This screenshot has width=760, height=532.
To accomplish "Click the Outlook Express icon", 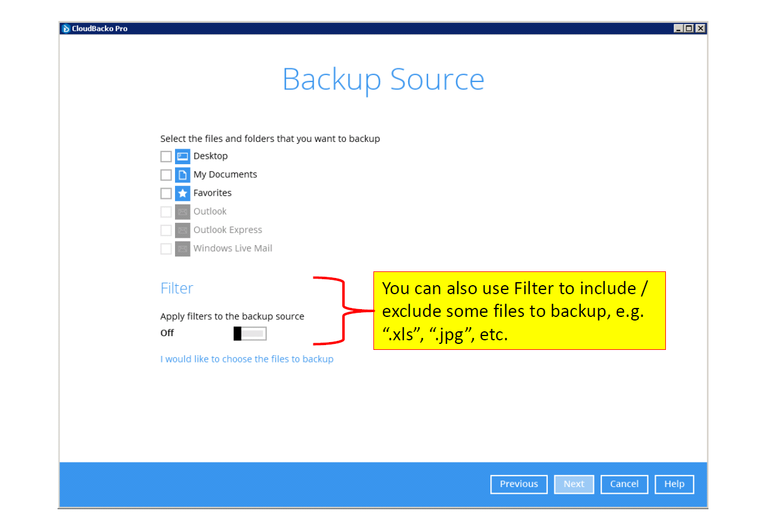I will 182,230.
